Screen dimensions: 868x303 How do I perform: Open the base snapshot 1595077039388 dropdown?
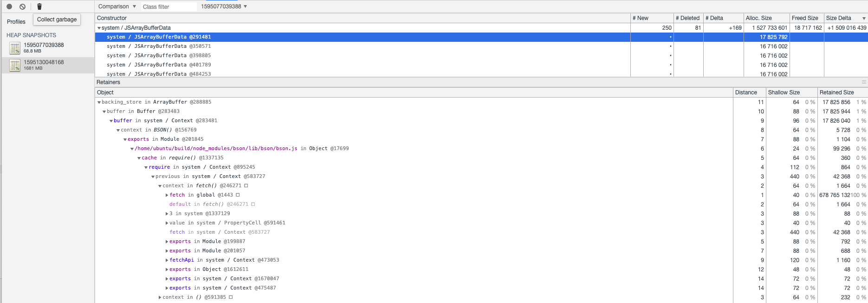[224, 7]
